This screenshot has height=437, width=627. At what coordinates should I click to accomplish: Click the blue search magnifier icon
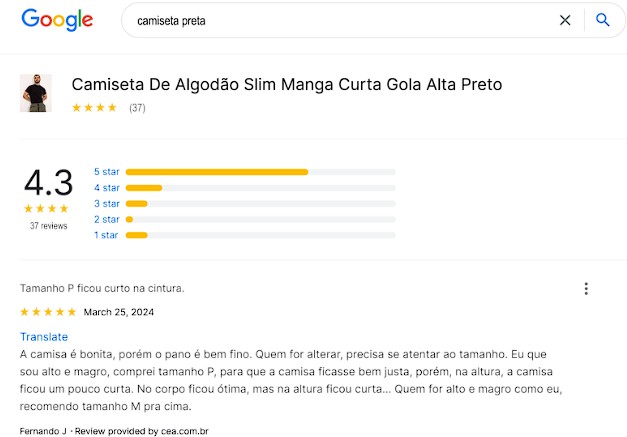click(x=602, y=20)
